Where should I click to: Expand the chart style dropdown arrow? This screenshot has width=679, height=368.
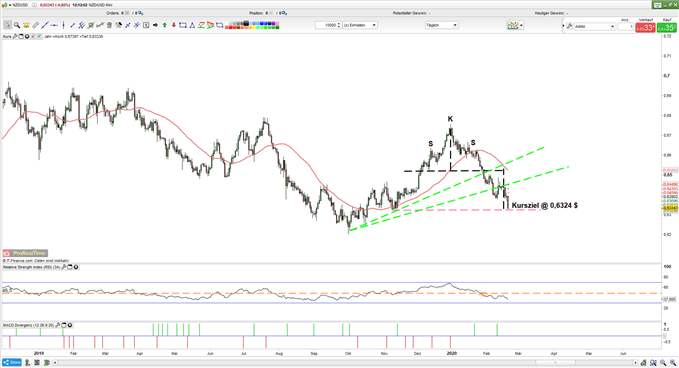[x=521, y=26]
